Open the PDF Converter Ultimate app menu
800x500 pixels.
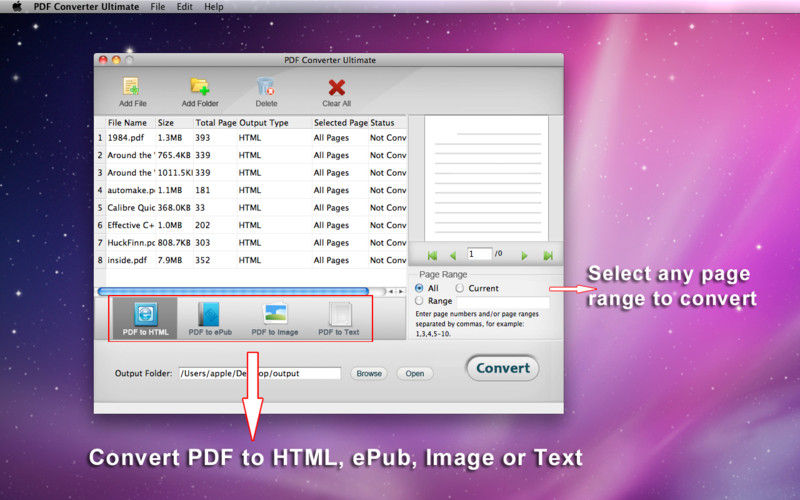click(86, 7)
